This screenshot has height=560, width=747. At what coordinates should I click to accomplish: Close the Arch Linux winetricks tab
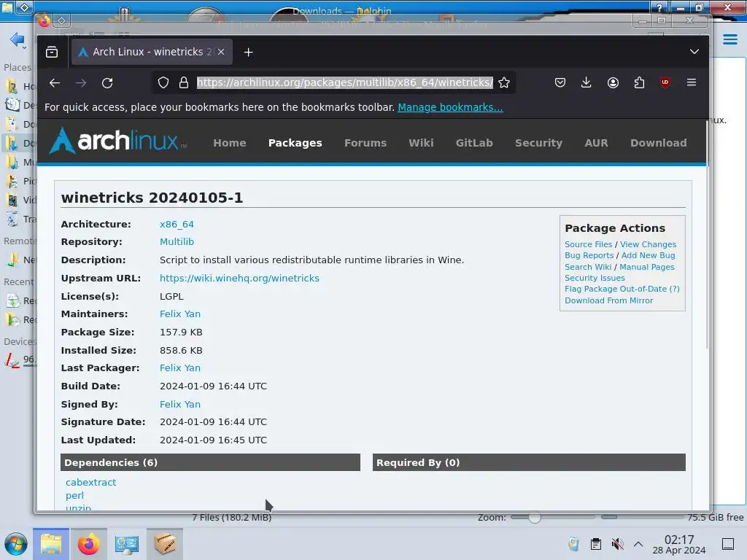tap(221, 52)
